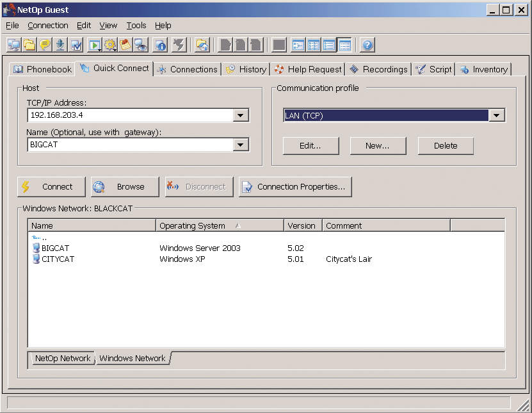This screenshot has width=532, height=413.
Task: Open the Connection menu
Action: (x=48, y=26)
